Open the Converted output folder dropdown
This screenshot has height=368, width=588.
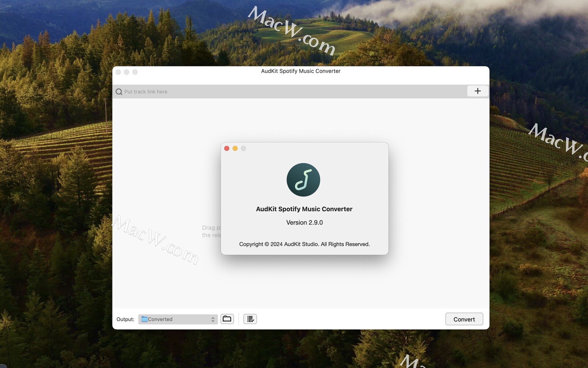coord(178,319)
